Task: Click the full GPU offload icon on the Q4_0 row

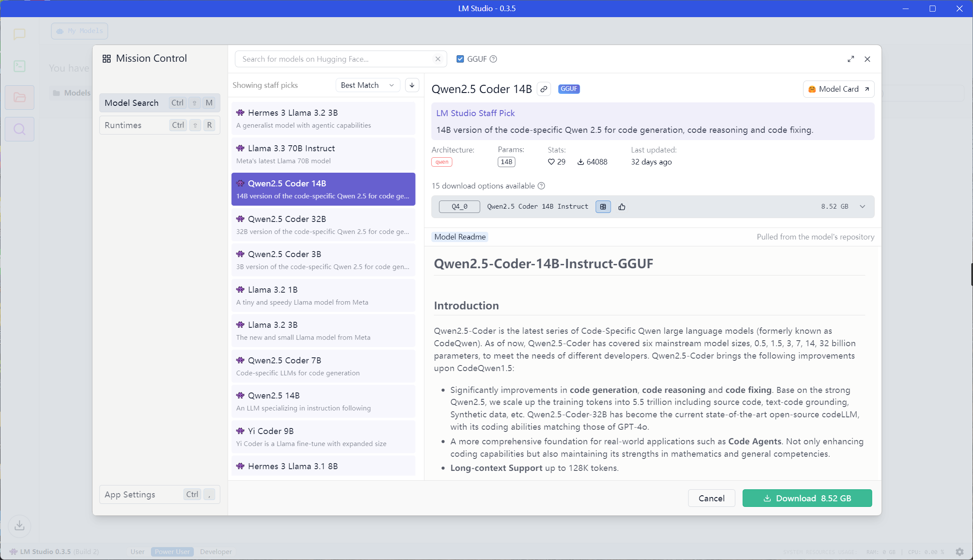Action: [x=603, y=207]
